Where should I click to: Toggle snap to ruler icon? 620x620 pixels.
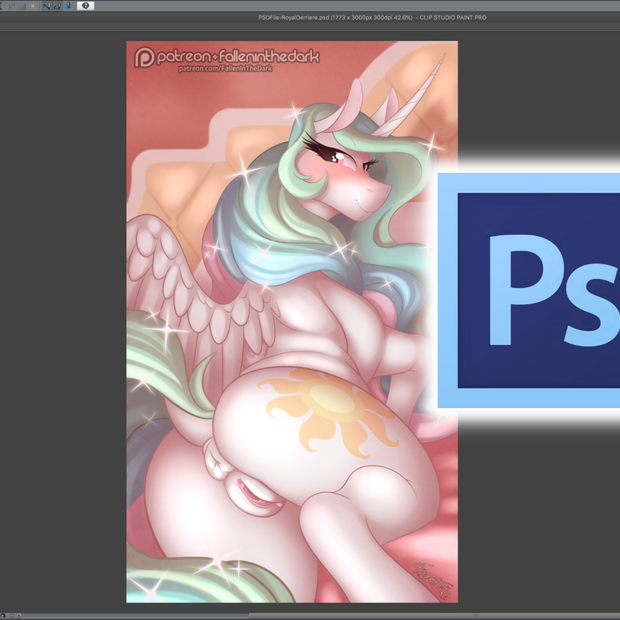click(47, 6)
